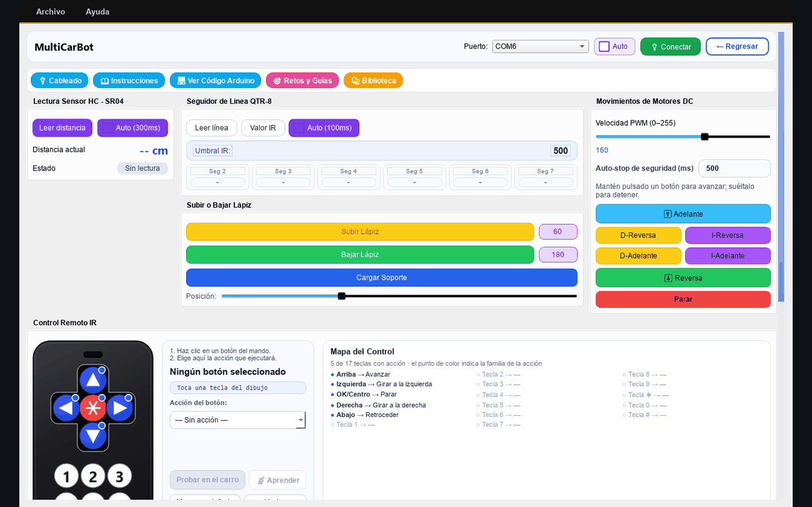Click the left arrow on the remote
The image size is (812, 507).
click(x=66, y=409)
